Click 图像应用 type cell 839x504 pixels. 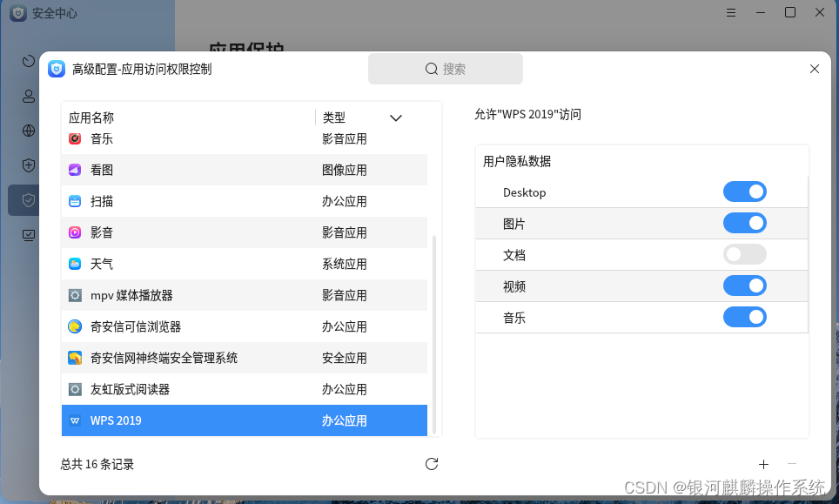[344, 170]
